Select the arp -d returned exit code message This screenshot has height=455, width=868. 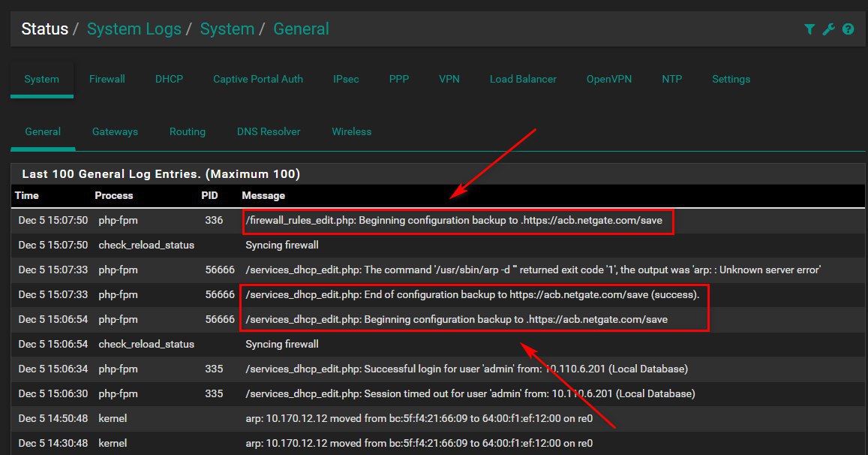point(533,270)
